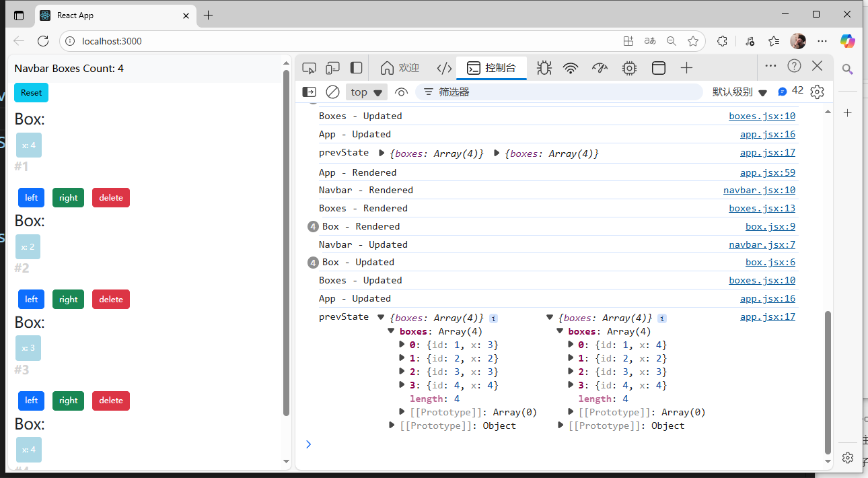
Task: Click the console vertical scrollbar thumb
Action: pos(828,382)
